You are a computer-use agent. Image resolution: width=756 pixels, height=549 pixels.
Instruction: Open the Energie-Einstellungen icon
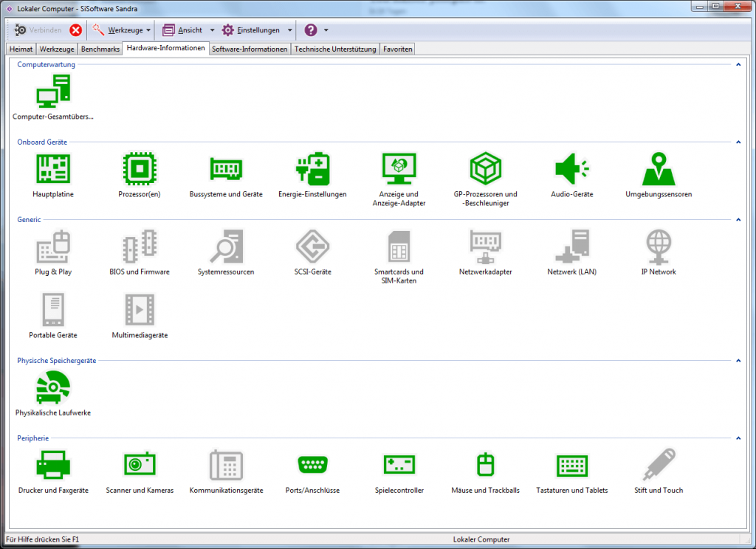click(x=312, y=170)
